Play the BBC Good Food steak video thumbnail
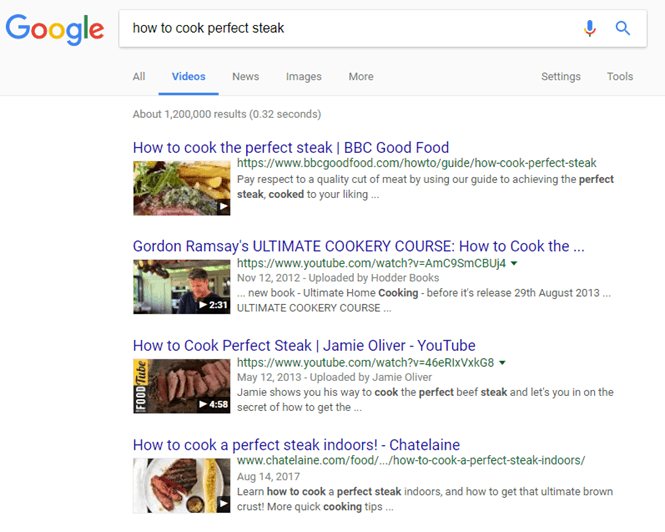Viewport: 665px width, 532px height. (x=182, y=188)
